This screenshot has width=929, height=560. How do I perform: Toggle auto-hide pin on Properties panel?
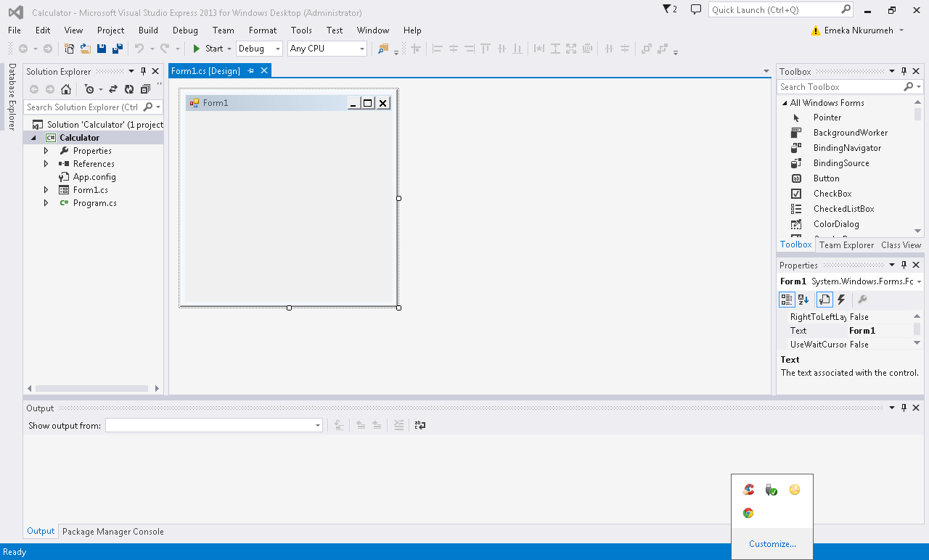[904, 265]
